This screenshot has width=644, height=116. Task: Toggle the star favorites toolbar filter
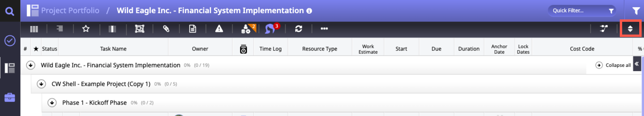click(86, 29)
